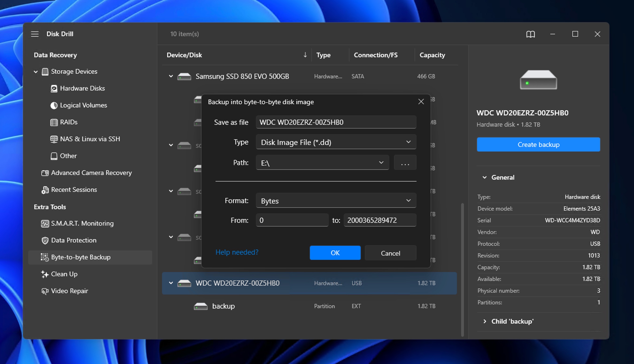Click the RAIDs icon in sidebar
This screenshot has width=634, height=364.
54,122
